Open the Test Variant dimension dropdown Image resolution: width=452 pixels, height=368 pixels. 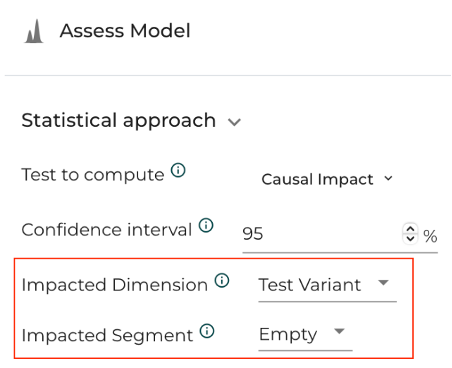[x=327, y=285]
